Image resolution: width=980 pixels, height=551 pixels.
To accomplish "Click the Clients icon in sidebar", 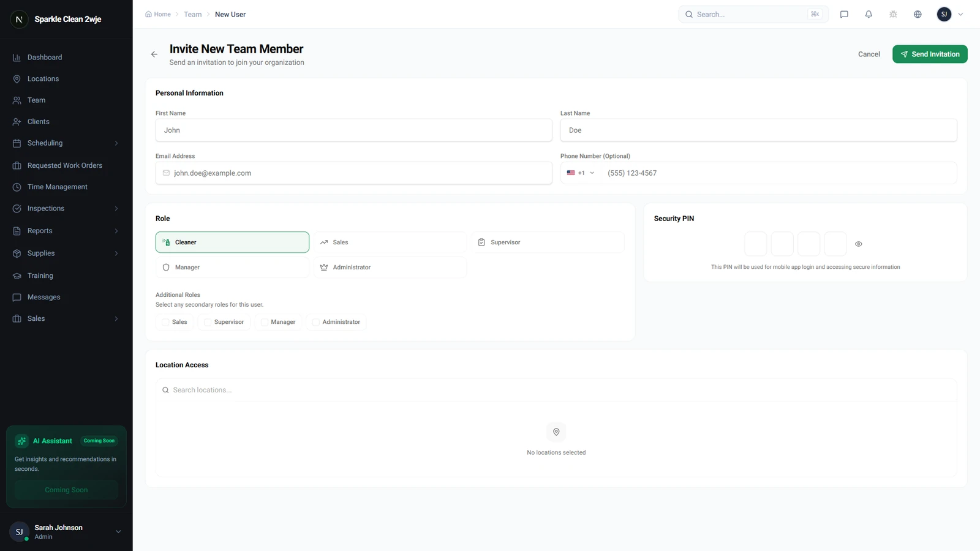I will point(17,122).
